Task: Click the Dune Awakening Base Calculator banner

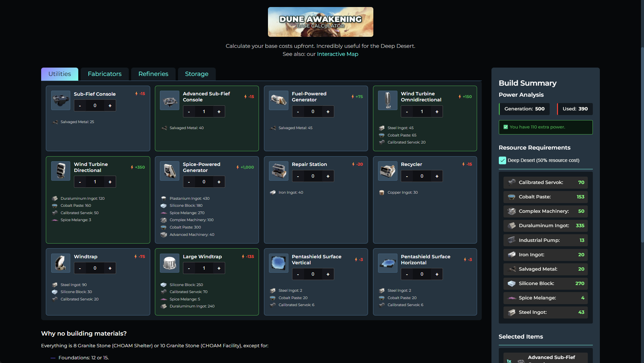Action: click(320, 22)
